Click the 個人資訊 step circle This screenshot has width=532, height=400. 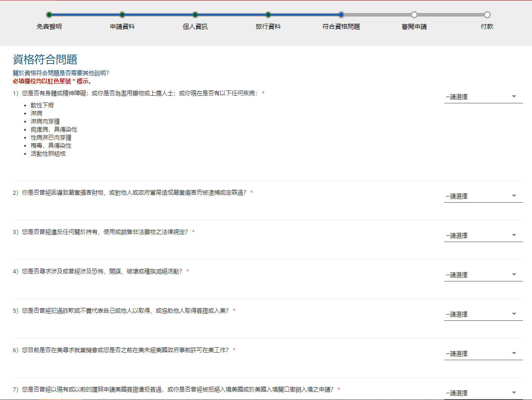(195, 15)
